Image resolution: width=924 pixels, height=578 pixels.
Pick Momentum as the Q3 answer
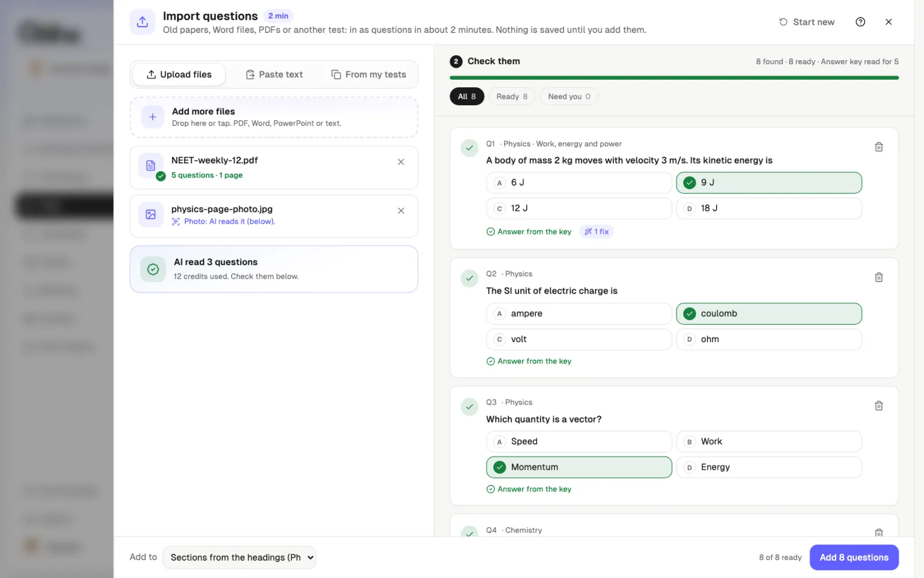[579, 468]
